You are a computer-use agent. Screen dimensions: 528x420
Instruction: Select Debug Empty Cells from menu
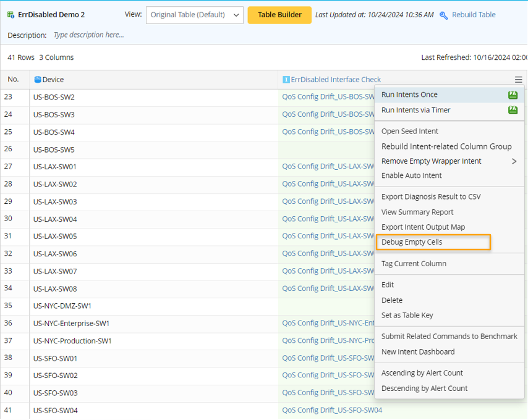click(412, 242)
